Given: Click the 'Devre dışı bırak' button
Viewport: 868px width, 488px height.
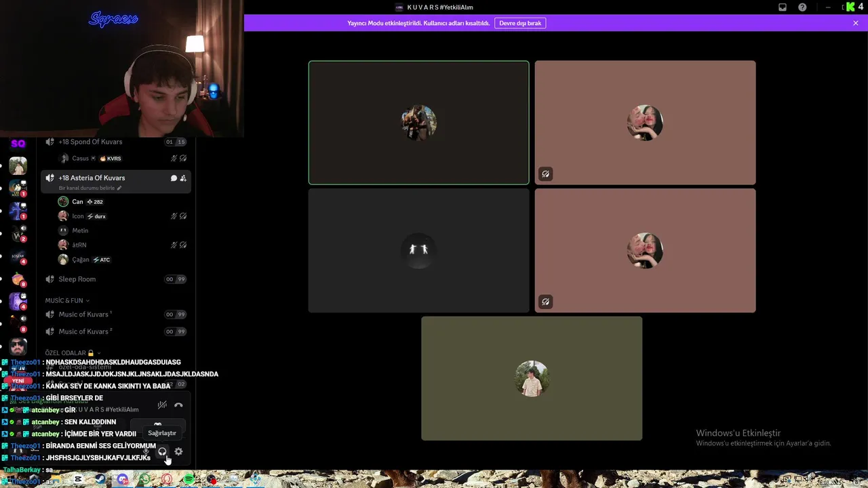Looking at the screenshot, I should [520, 23].
